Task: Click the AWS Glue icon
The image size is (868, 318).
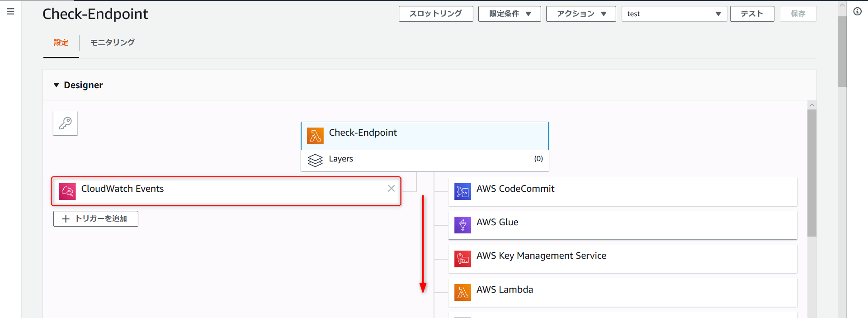Action: 462,225
